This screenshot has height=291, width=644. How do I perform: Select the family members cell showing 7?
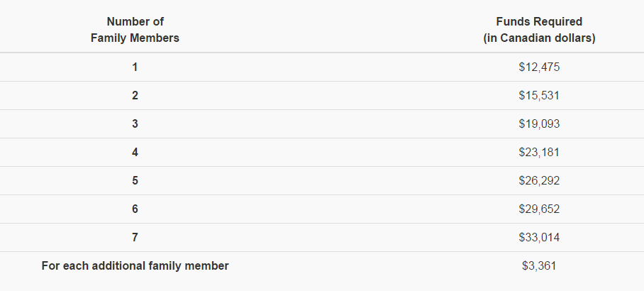click(x=135, y=238)
